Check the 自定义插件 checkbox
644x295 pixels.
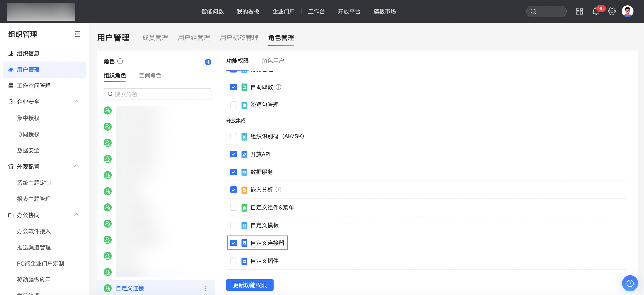pos(233,261)
